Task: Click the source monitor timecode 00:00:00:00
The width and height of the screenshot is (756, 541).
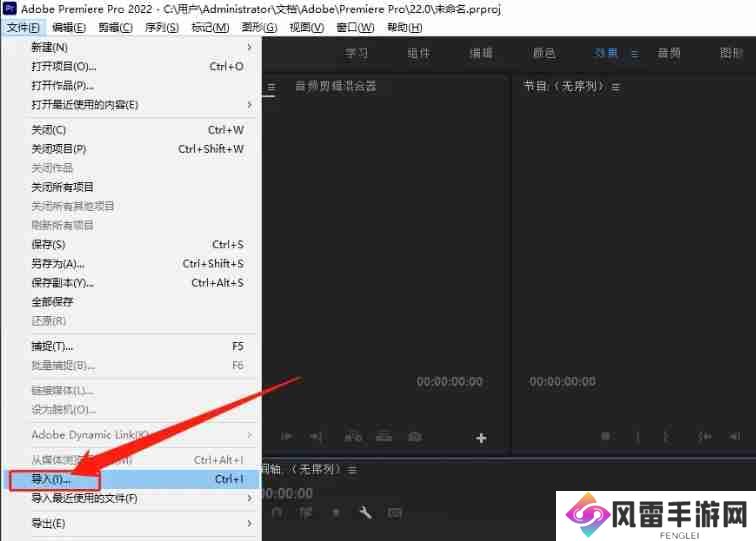Action: click(450, 381)
